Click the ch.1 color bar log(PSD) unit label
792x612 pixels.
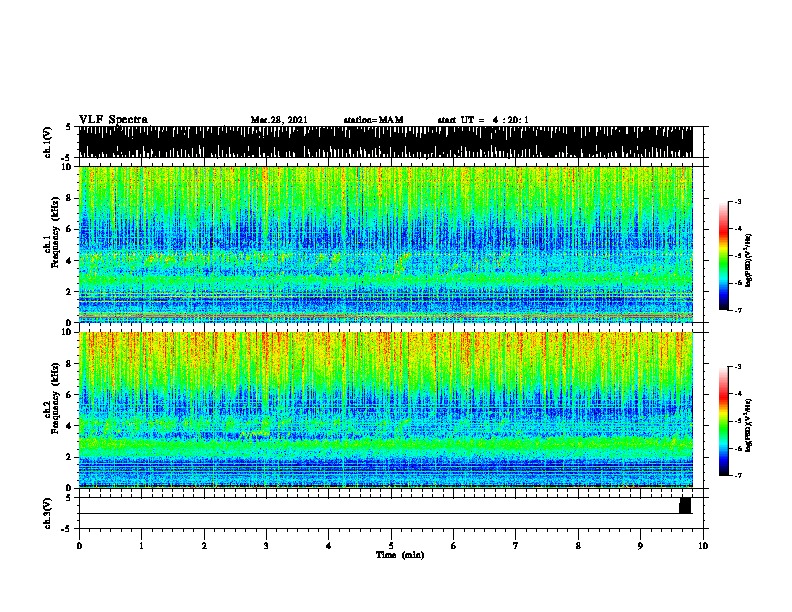750,260
